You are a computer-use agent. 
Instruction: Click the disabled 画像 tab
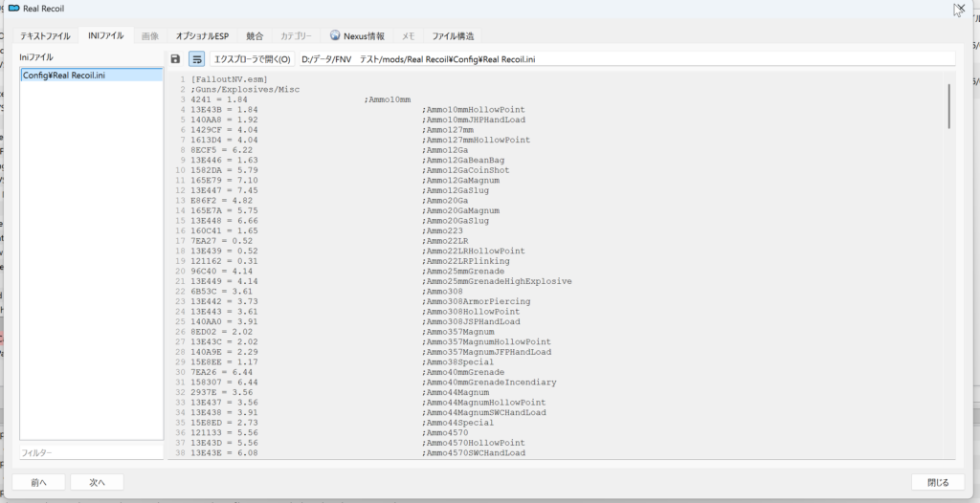coord(150,36)
